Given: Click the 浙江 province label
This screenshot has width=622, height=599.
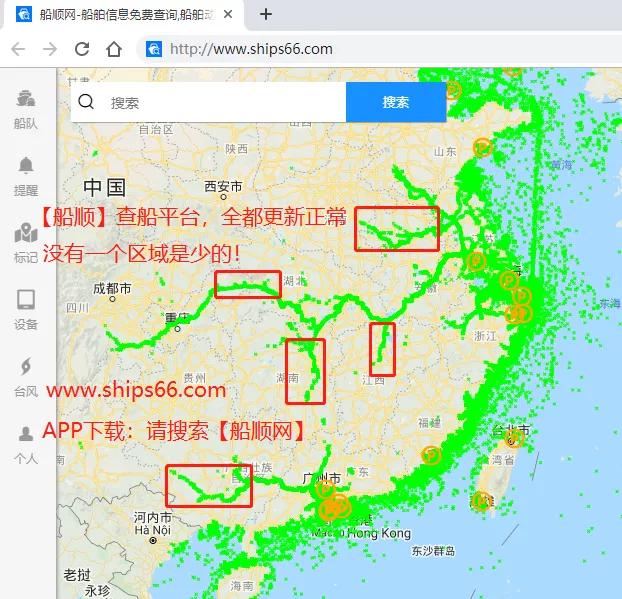Looking at the screenshot, I should pyautogui.click(x=485, y=336).
